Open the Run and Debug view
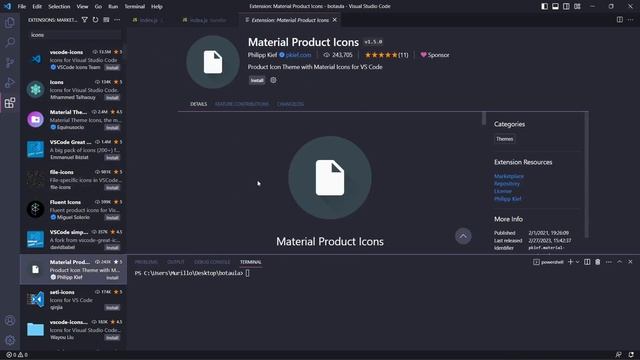 [x=10, y=82]
